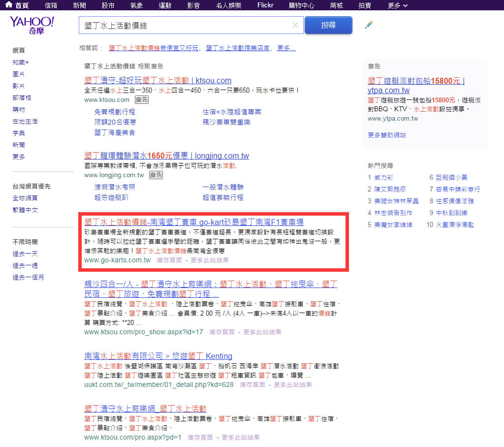This screenshot has width=504, height=447.
Task: Open 庫存頁面 for go-karts.com.tw result
Action: pos(169,260)
